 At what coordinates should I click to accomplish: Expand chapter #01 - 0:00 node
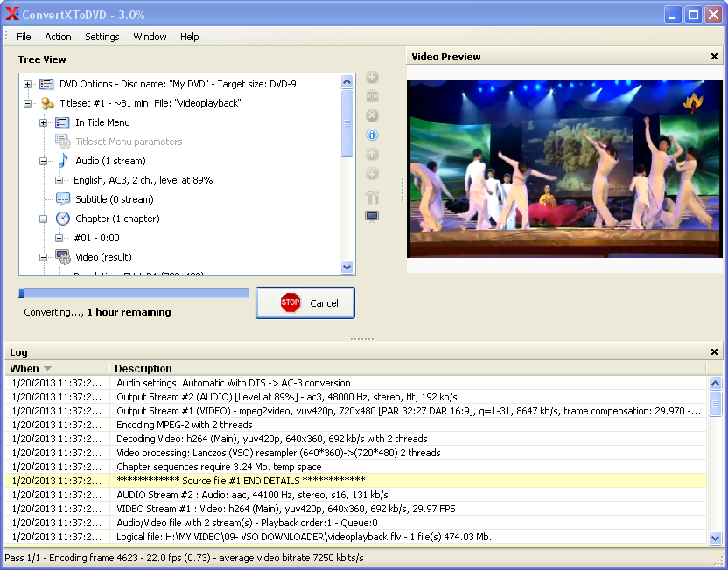(x=59, y=239)
